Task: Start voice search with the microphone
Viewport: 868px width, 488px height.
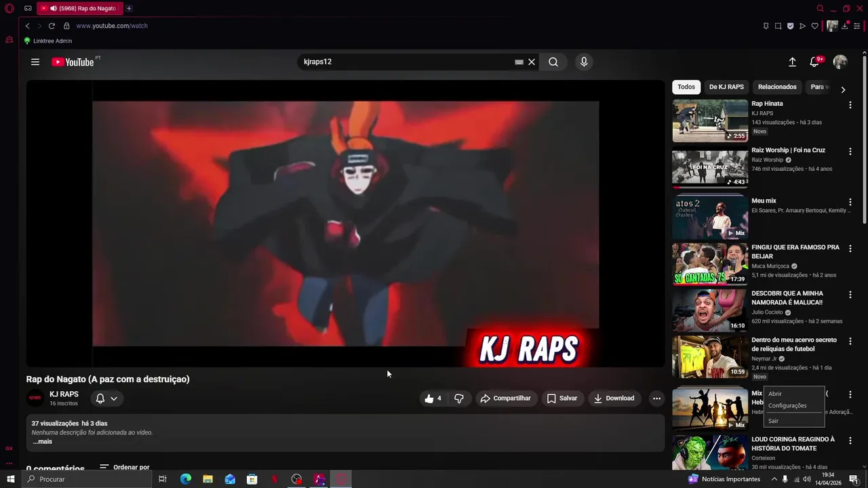Action: (x=584, y=62)
